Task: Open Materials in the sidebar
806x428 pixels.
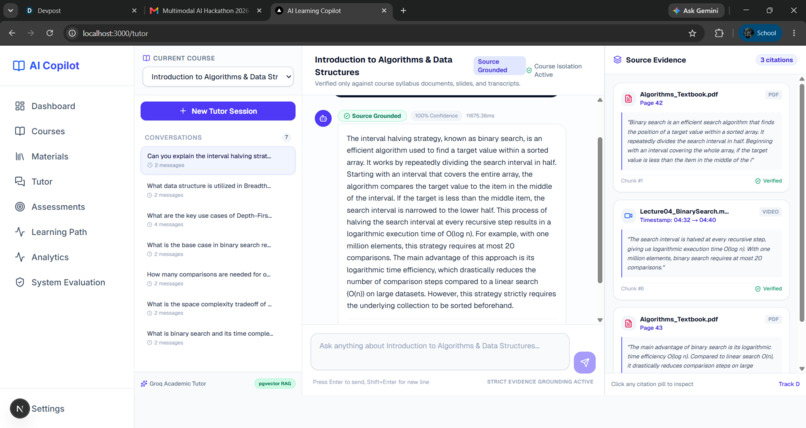Action: [42, 156]
